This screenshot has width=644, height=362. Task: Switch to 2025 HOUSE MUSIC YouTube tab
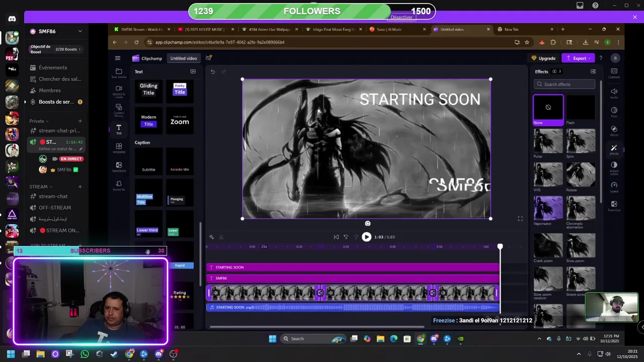206,29
